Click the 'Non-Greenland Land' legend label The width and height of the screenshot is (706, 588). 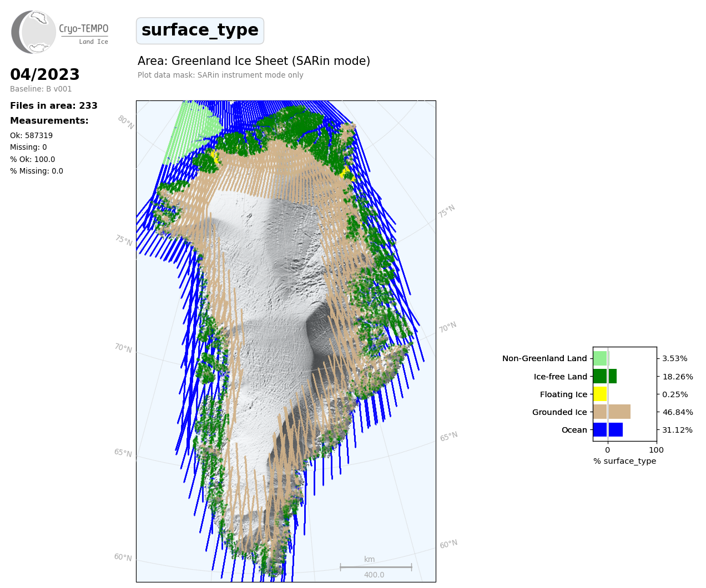pos(544,358)
